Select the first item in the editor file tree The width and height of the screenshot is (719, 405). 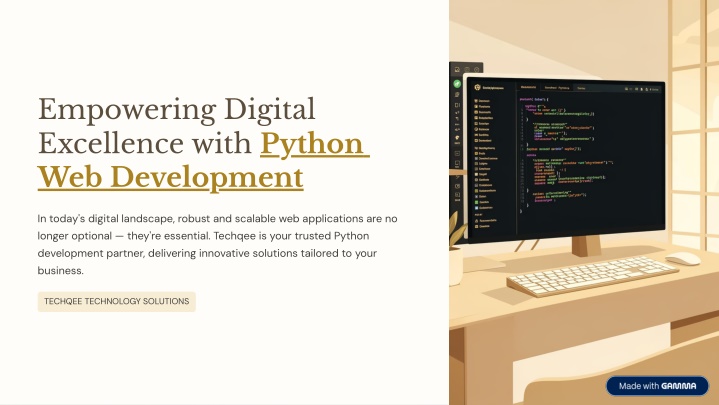coord(483,101)
